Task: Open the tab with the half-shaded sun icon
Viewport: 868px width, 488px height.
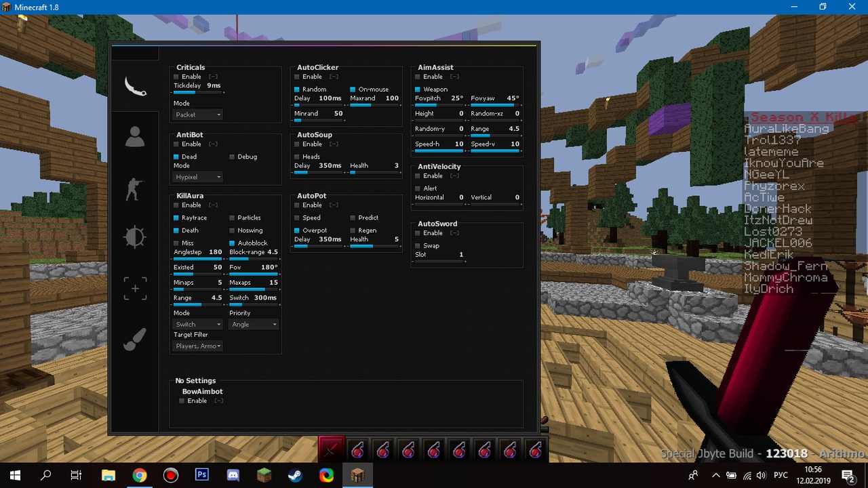Action: pos(135,237)
